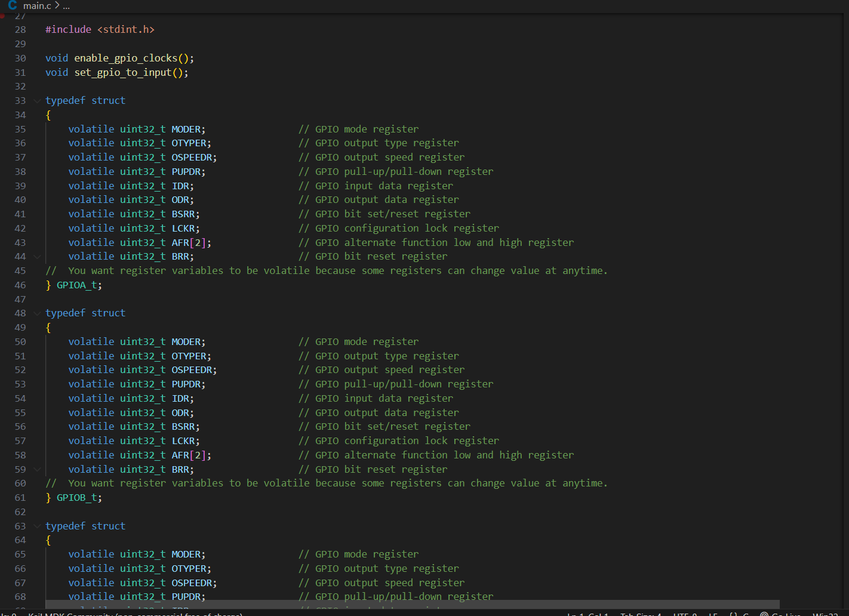
Task: Click the breadcrumb ellipsis after main.c
Action: tap(66, 5)
